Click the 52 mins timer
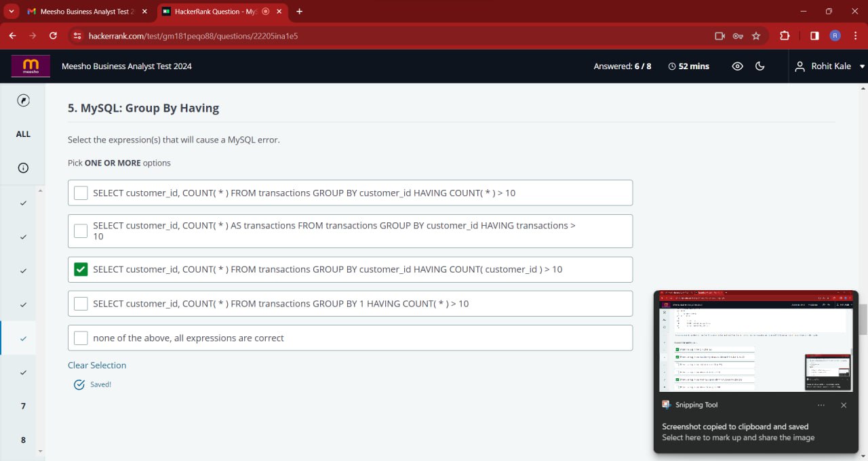 click(x=689, y=66)
